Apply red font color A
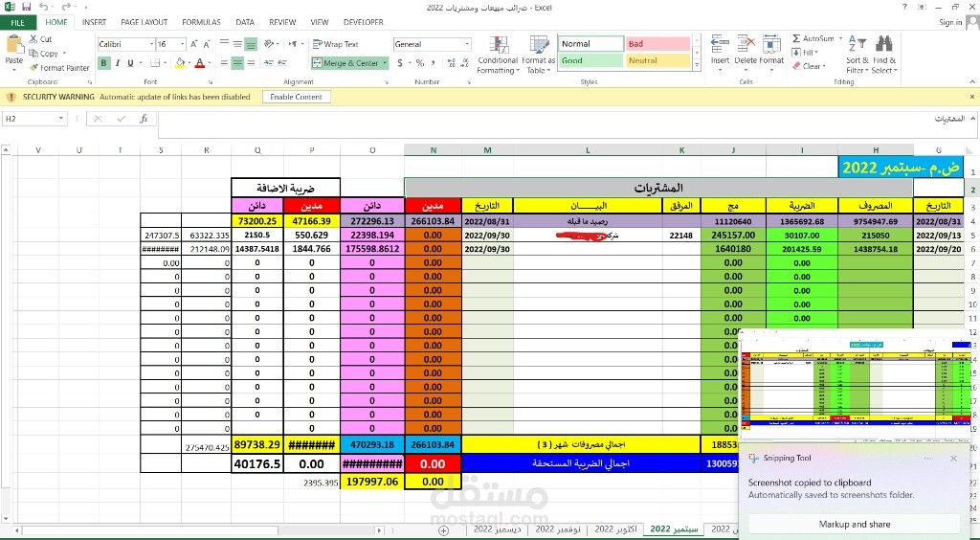 [x=199, y=63]
